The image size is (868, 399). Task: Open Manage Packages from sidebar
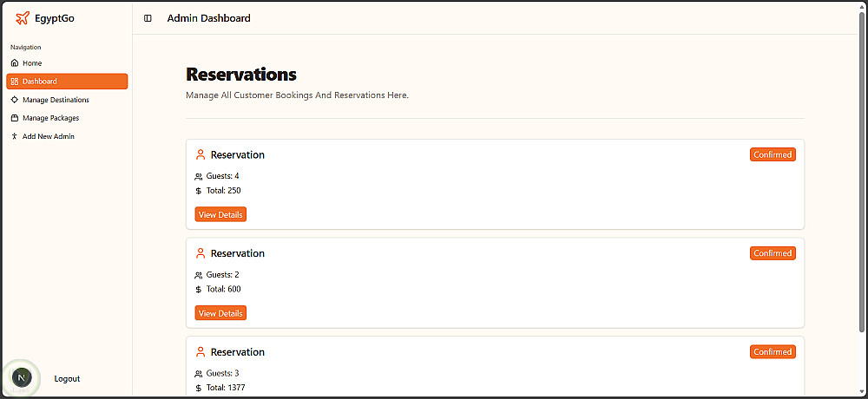tap(50, 118)
